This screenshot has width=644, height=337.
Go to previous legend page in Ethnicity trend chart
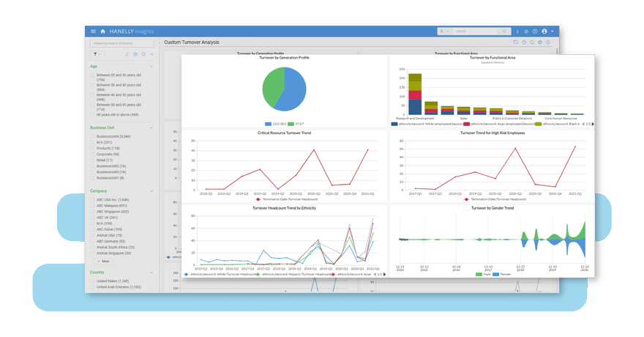(x=375, y=274)
